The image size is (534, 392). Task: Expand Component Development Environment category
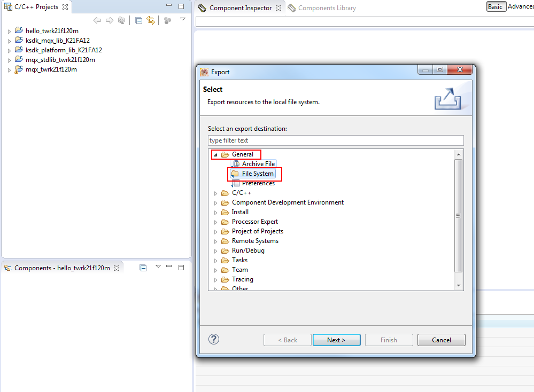point(215,203)
